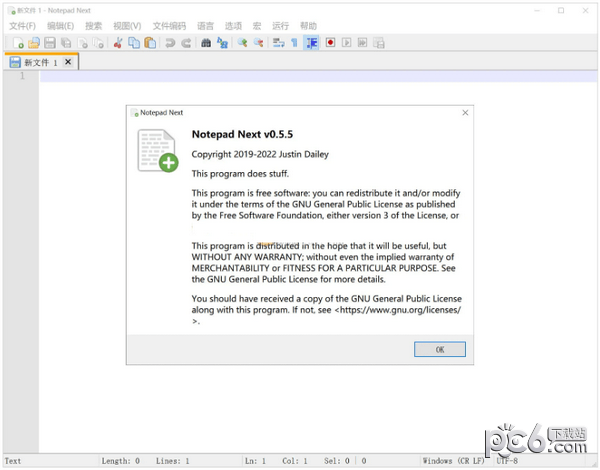The image size is (600, 470).
Task: Click the Play macro icon
Action: coord(346,43)
